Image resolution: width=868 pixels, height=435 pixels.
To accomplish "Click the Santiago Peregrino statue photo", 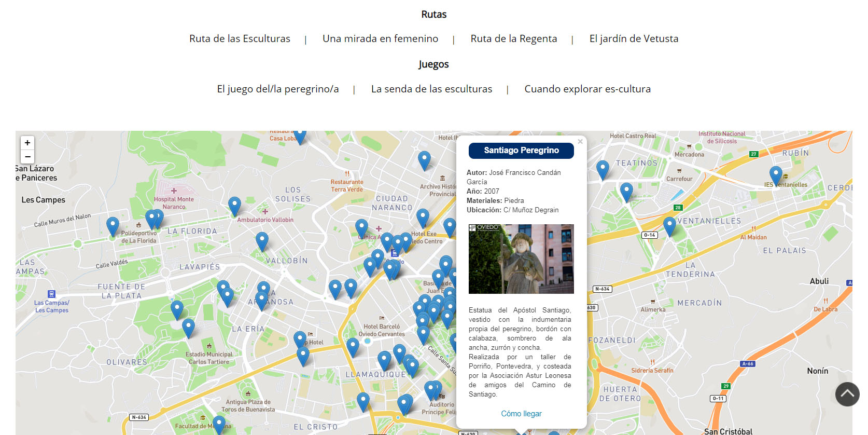I will pyautogui.click(x=521, y=259).
